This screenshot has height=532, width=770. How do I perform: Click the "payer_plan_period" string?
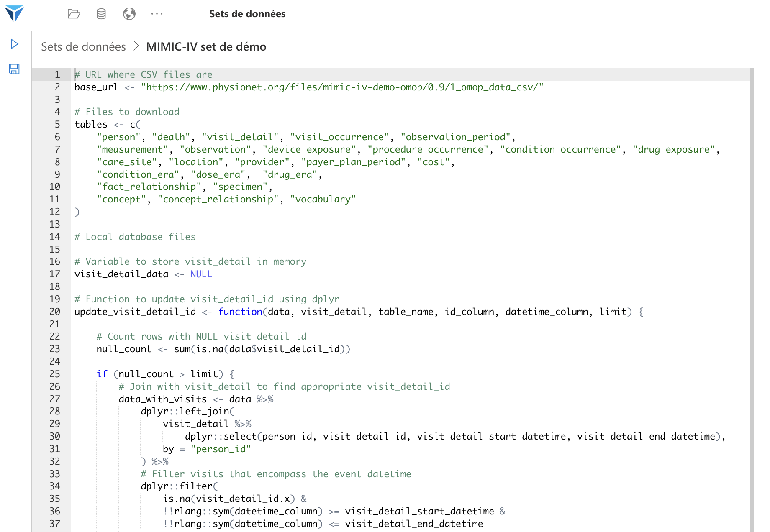click(353, 162)
